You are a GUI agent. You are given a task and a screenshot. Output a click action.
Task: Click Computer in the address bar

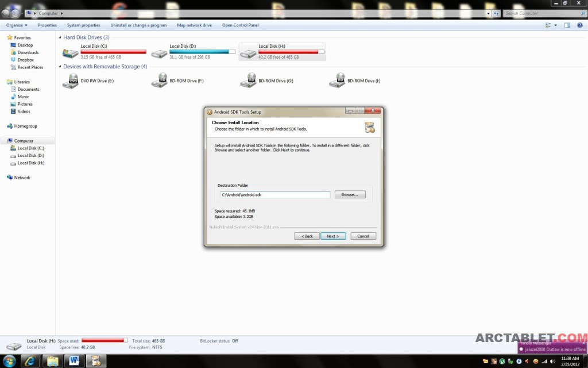click(x=48, y=13)
